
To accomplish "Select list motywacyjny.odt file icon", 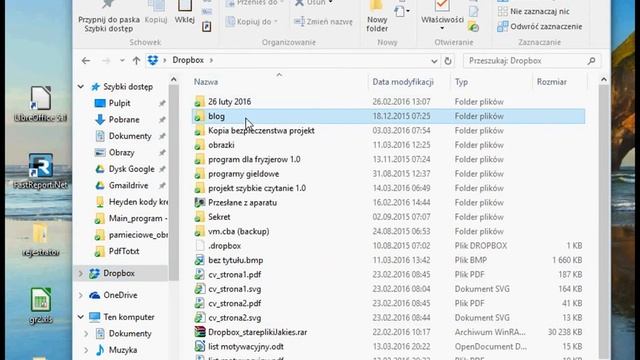I will (199, 347).
